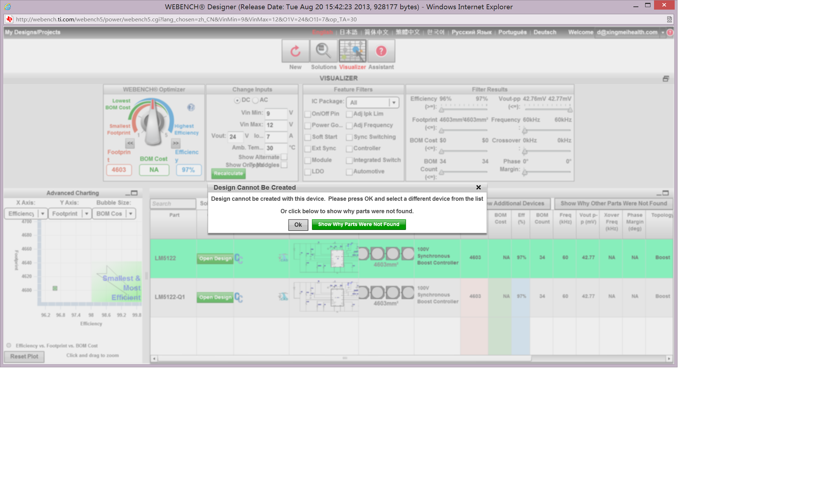The image size is (826, 504).
Task: Open the LM5122 schematic thumbnail
Action: (x=325, y=257)
